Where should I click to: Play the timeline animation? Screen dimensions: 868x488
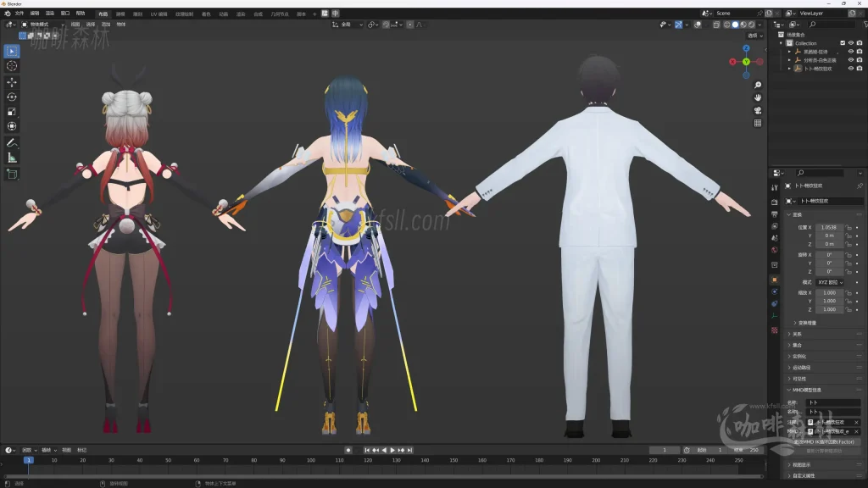[392, 451]
